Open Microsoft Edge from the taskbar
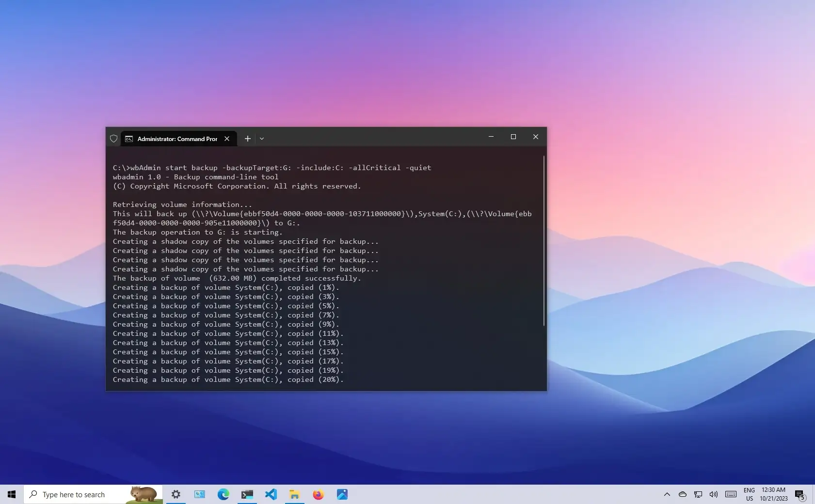This screenshot has width=815, height=504. [x=223, y=494]
